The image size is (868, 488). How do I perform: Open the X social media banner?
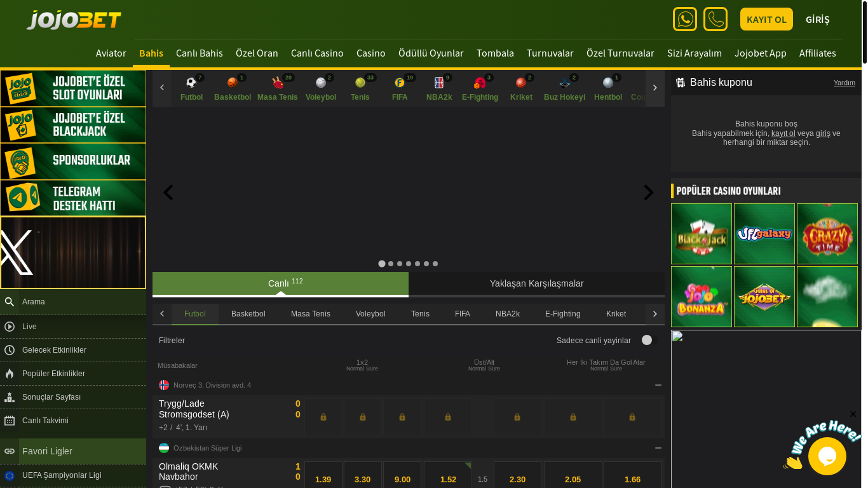[x=73, y=252]
